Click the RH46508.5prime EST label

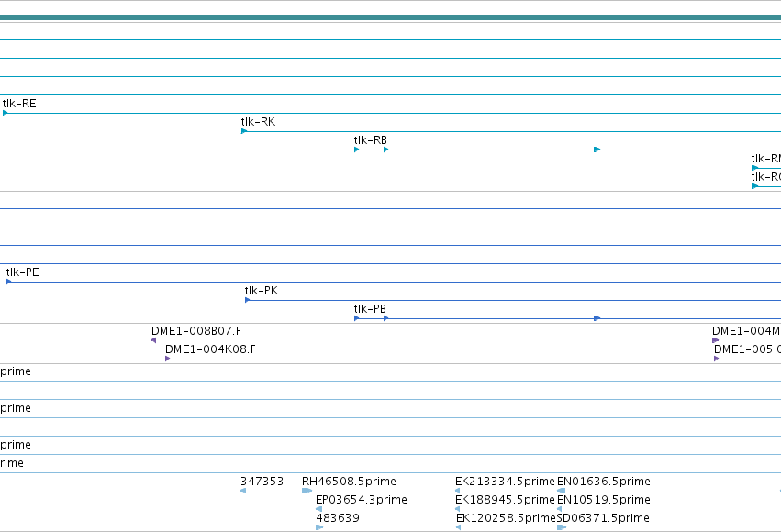click(349, 482)
